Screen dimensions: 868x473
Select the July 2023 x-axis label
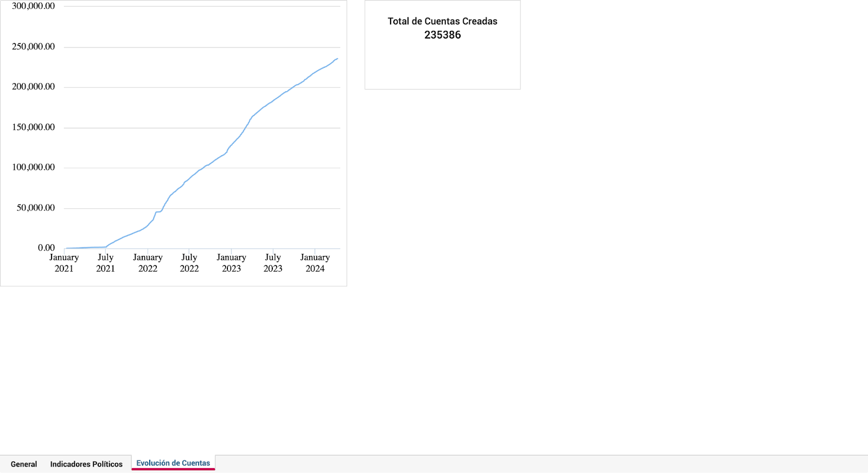point(273,263)
